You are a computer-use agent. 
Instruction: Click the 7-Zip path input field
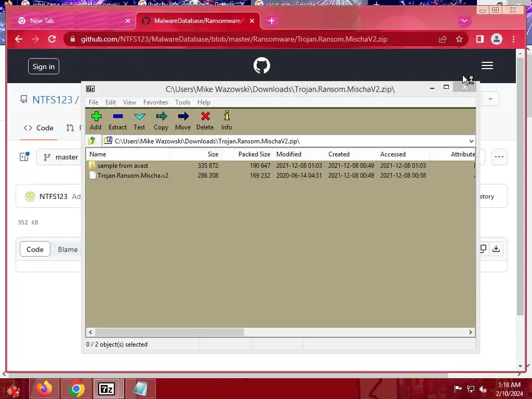[286, 141]
